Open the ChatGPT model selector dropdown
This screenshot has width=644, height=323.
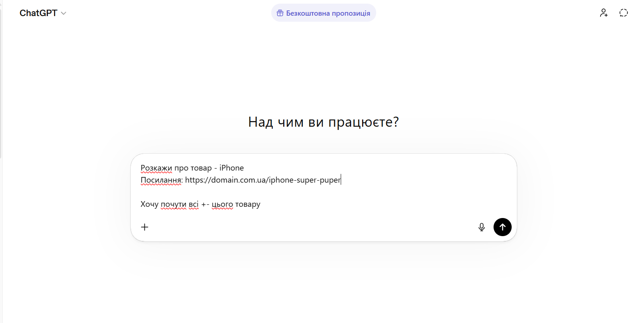[43, 13]
